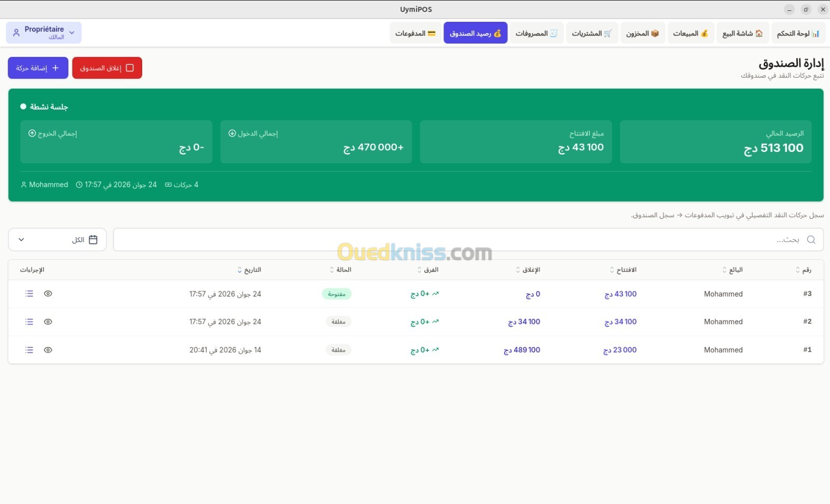Click the search field بحث
The width and height of the screenshot is (830, 504).
(468, 240)
